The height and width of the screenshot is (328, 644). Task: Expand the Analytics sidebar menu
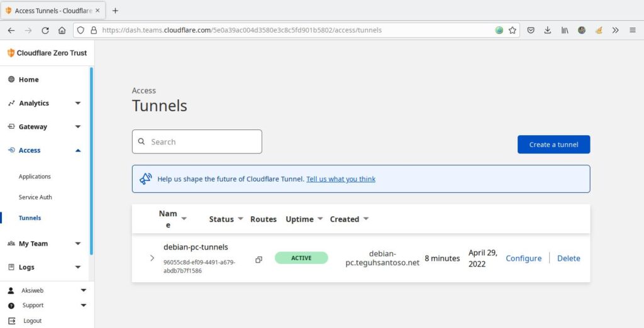pyautogui.click(x=78, y=103)
